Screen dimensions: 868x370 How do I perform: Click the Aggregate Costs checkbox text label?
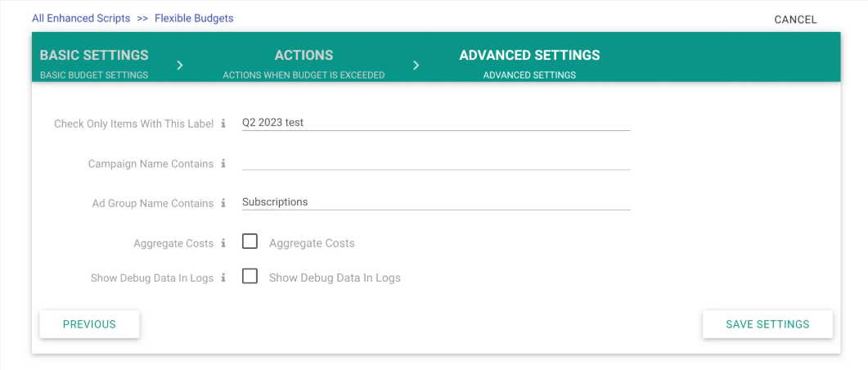(312, 243)
